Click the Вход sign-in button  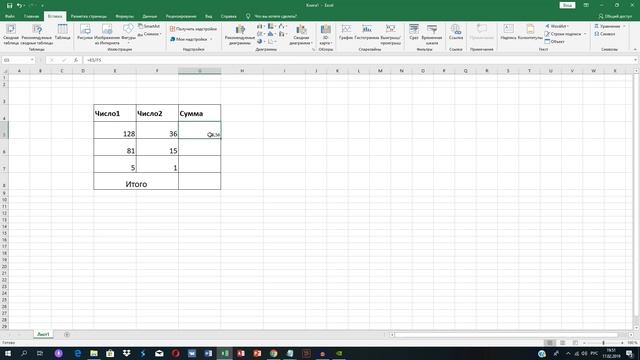(x=567, y=5)
